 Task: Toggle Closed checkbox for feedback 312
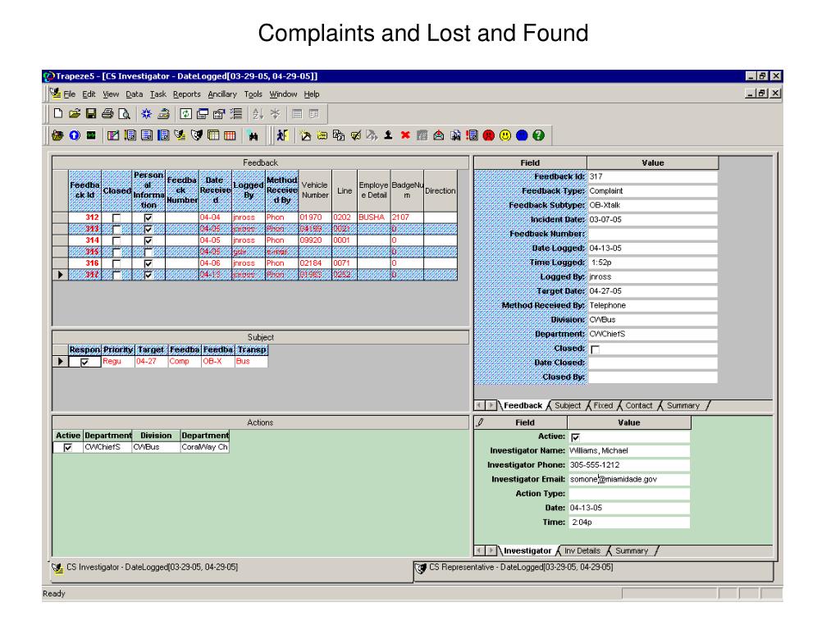click(116, 218)
